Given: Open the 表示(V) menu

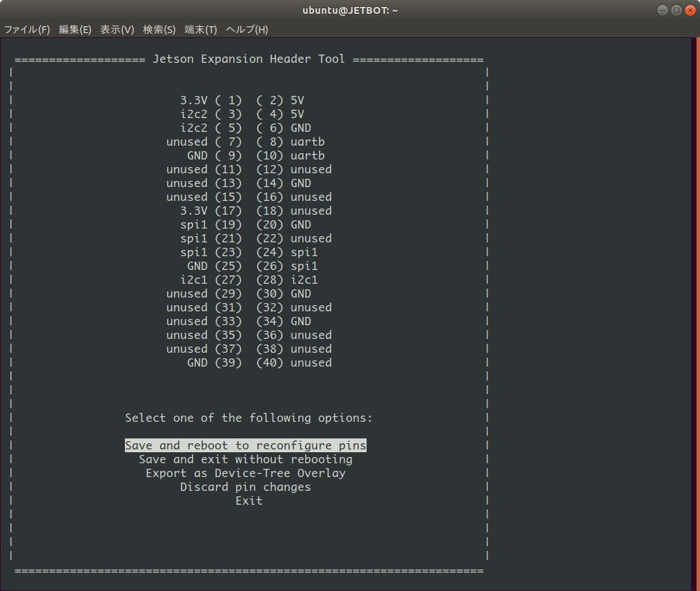Looking at the screenshot, I should (117, 30).
